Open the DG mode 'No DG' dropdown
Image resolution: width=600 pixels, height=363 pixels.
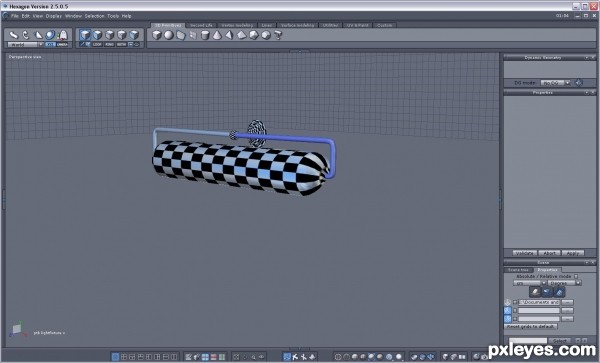tap(567, 83)
